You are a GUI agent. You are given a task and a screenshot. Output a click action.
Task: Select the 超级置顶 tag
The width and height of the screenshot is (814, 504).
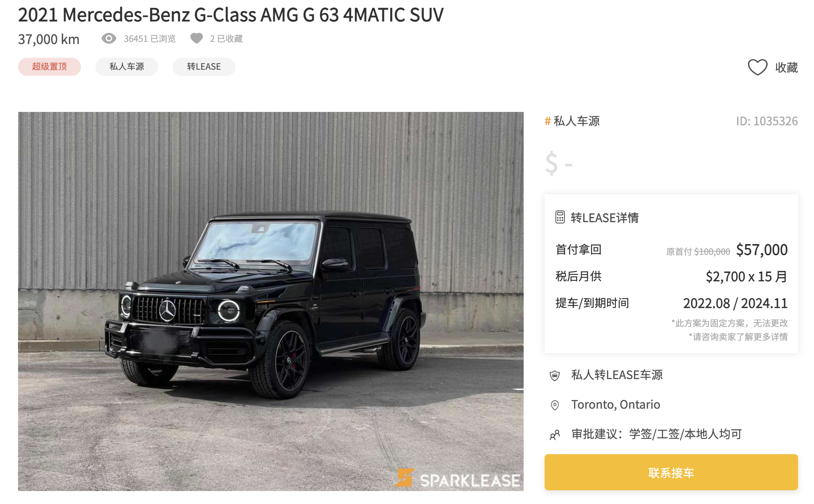click(49, 66)
